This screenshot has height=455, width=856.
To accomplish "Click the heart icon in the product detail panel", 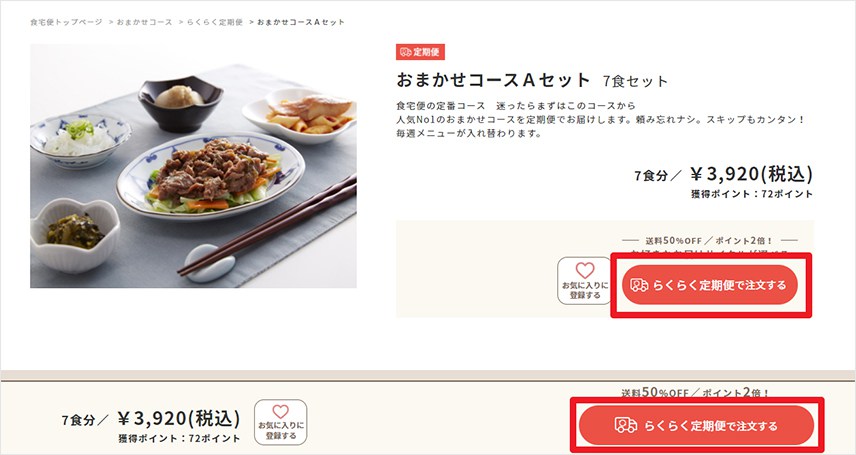I will [x=585, y=270].
